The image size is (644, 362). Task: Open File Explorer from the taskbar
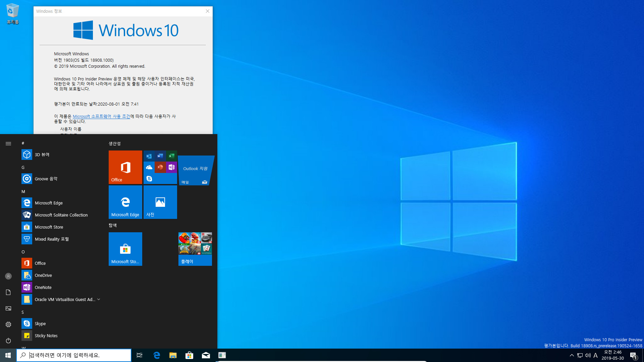[173, 355]
